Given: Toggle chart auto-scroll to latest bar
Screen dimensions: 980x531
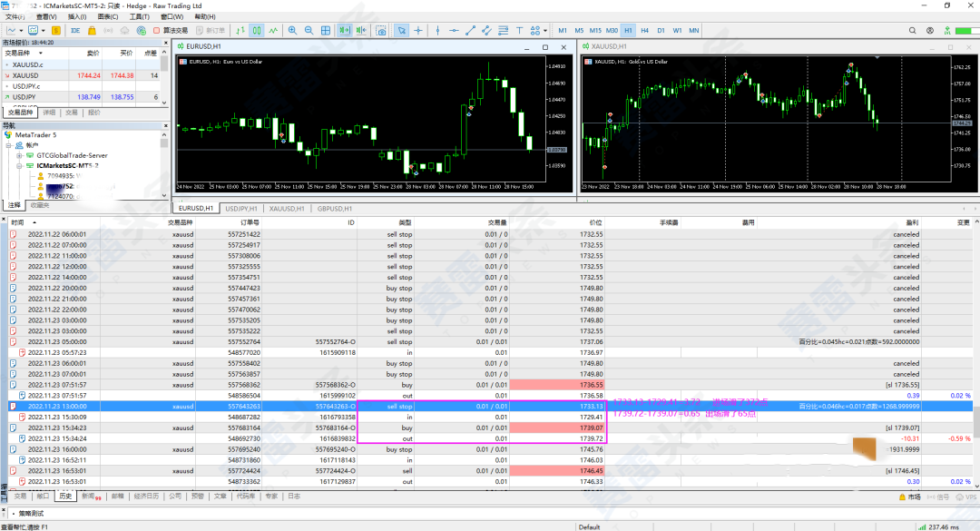Looking at the screenshot, I should point(345,30).
